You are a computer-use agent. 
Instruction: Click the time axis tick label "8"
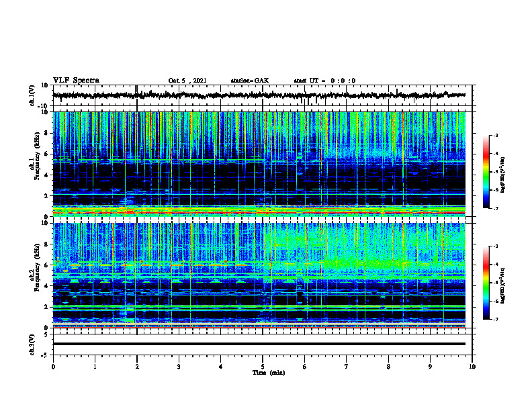click(388, 367)
